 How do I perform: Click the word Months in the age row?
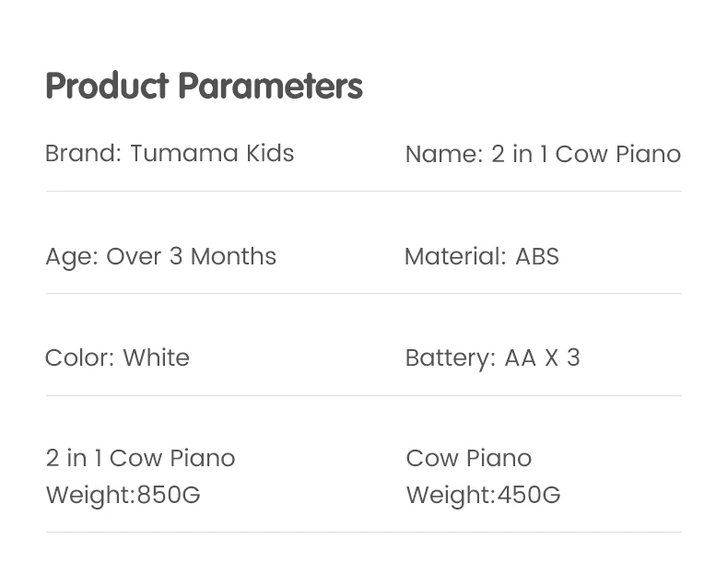click(x=233, y=257)
